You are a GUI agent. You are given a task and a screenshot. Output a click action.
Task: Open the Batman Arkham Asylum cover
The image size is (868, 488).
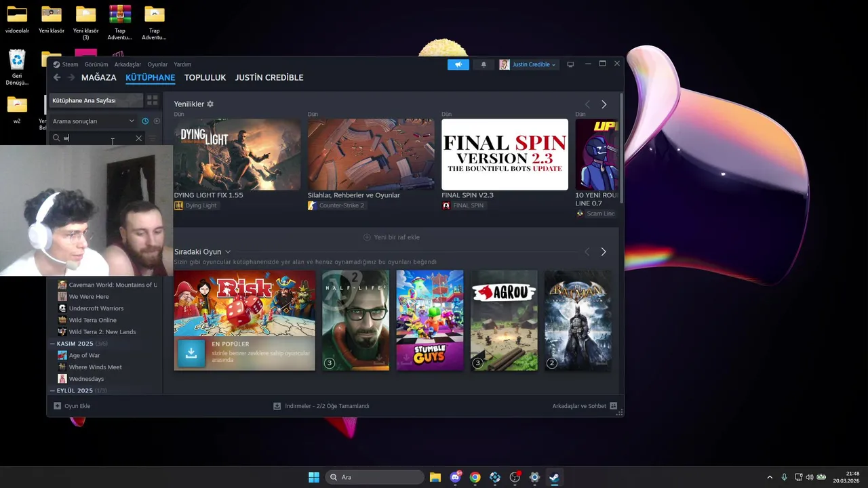578,321
